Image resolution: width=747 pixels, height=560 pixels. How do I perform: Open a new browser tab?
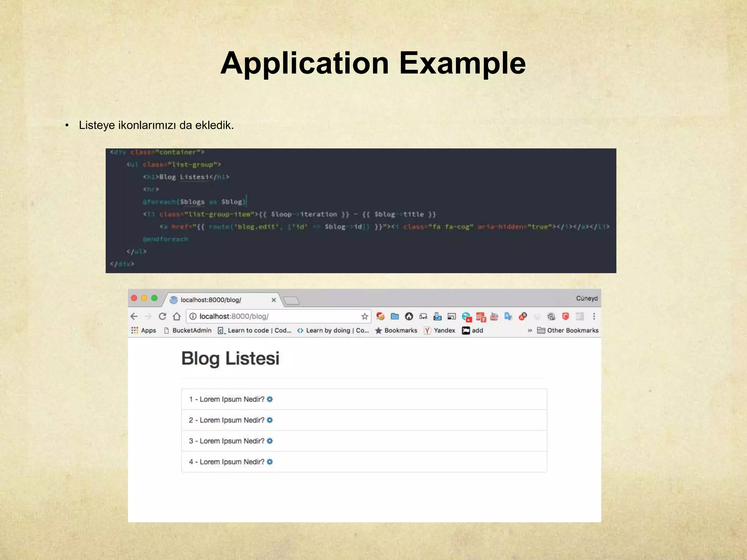point(291,300)
